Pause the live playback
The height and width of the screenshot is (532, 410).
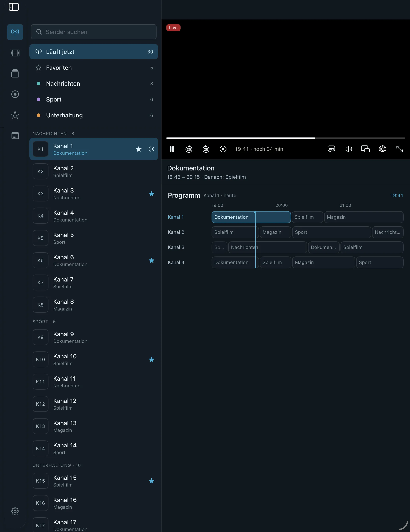click(172, 149)
